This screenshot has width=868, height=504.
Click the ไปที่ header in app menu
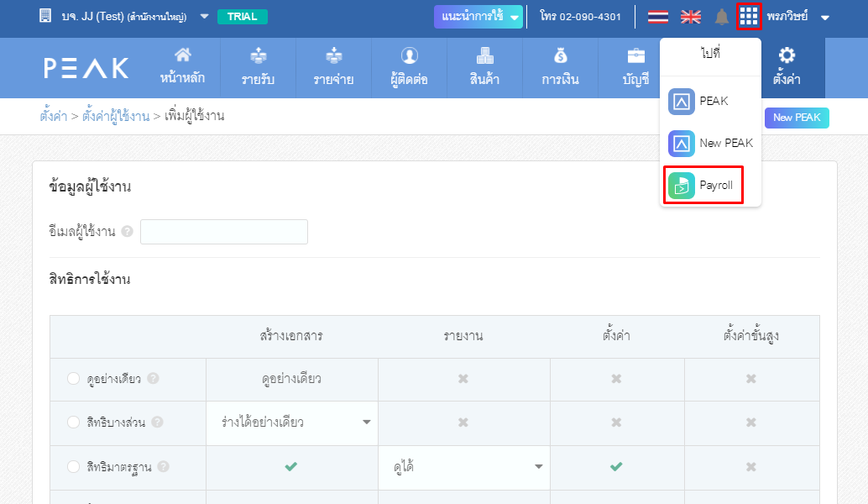point(710,53)
